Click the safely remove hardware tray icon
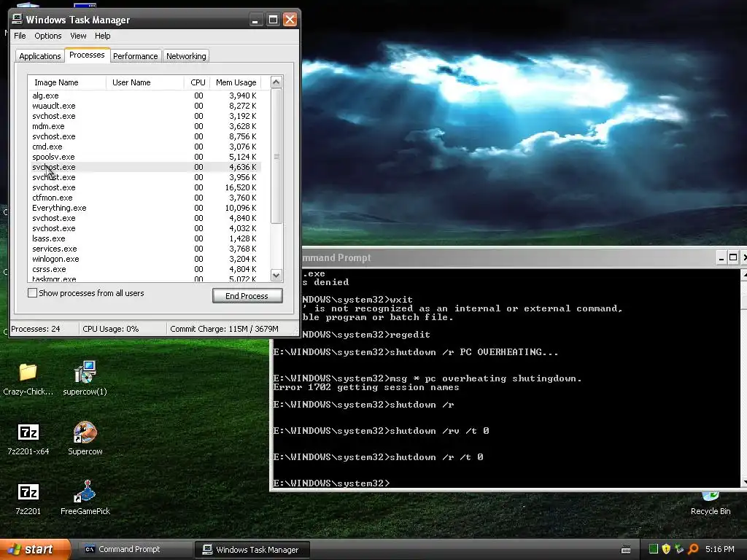 (679, 549)
